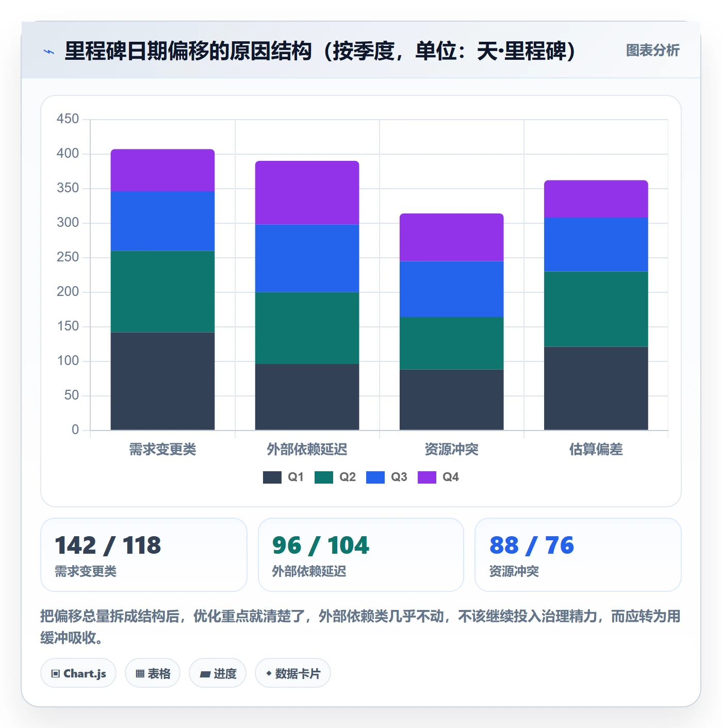
Task: Click the 图表分析 label
Action: tap(652, 51)
